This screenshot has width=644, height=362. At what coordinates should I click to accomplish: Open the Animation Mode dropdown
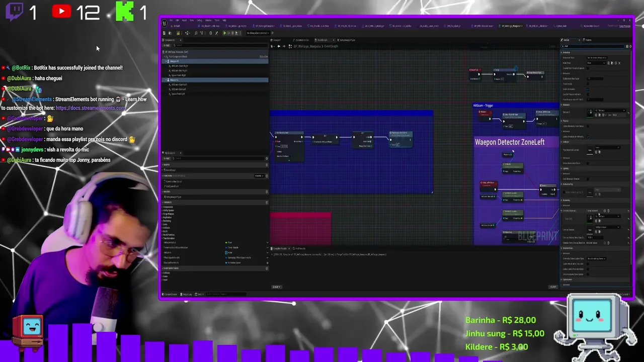(x=597, y=58)
